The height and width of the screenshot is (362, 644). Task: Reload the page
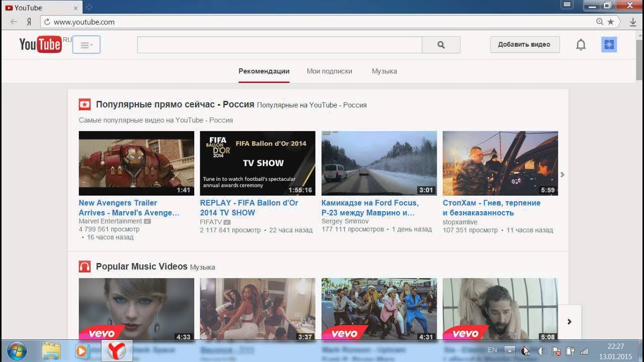pyautogui.click(x=47, y=22)
